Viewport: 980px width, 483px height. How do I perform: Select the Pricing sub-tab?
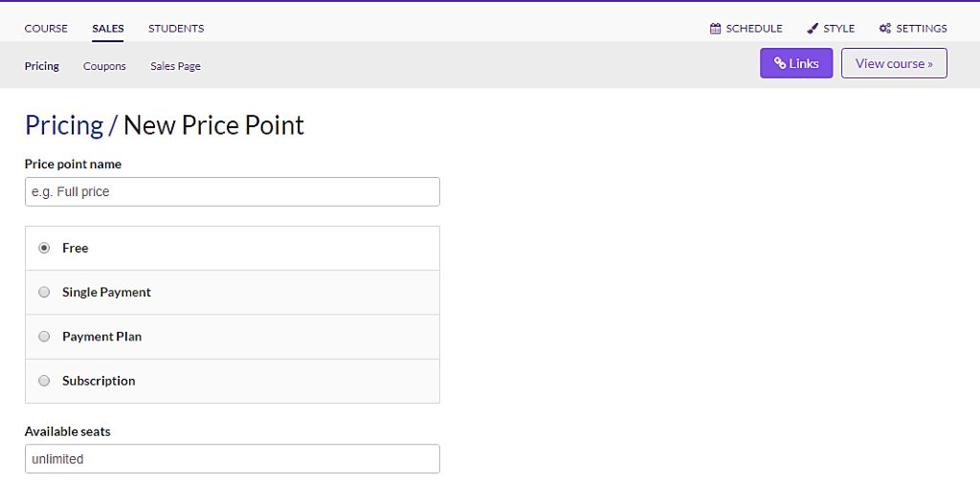click(x=42, y=66)
